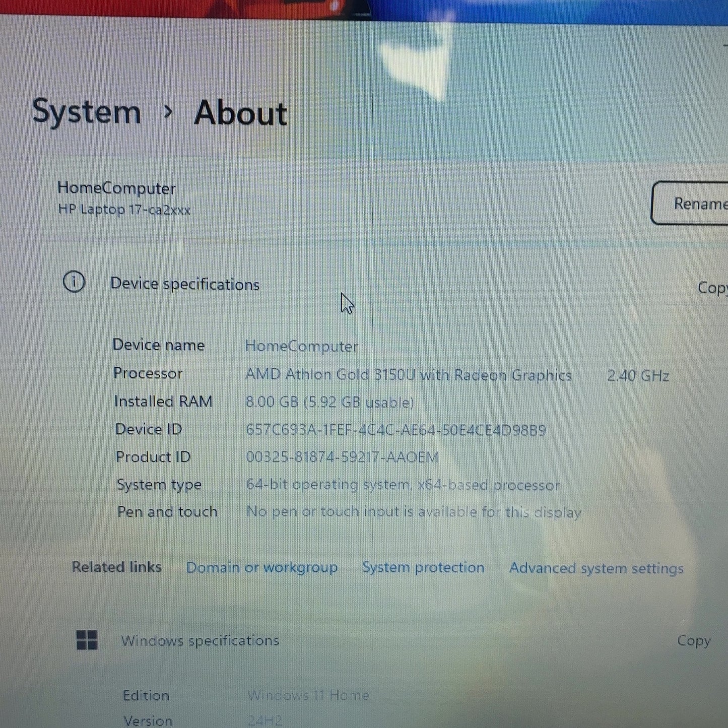Click the Processor label
The height and width of the screenshot is (728, 728).
(x=148, y=373)
